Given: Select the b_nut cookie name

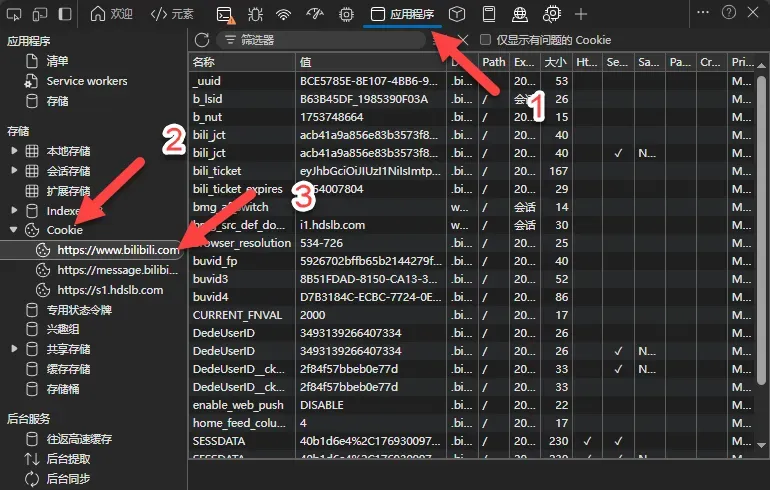Looking at the screenshot, I should coord(207,117).
